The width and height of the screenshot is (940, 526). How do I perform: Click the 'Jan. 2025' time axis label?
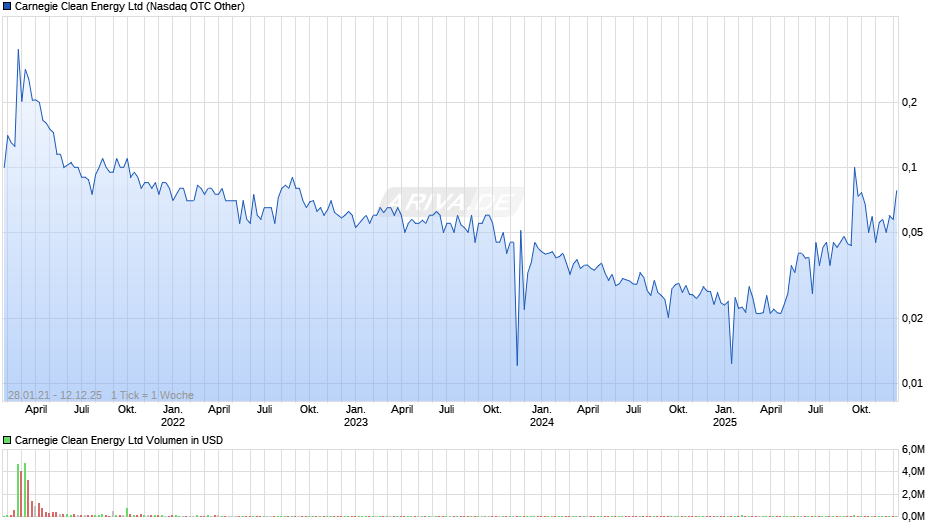(724, 416)
